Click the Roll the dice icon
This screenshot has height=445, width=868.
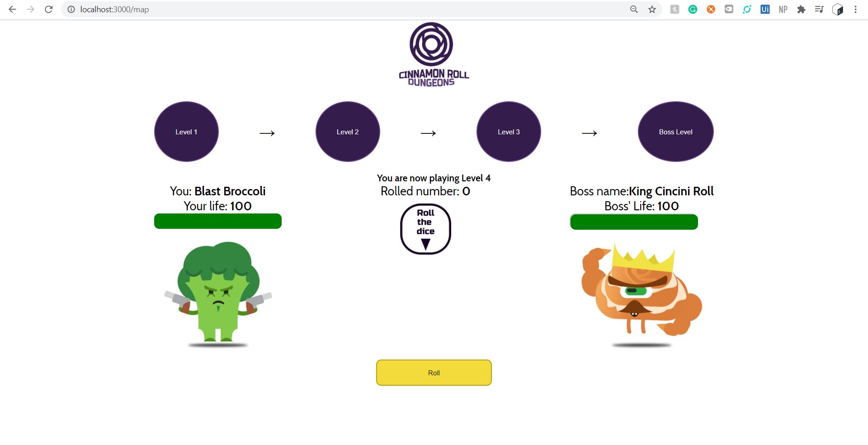point(425,229)
